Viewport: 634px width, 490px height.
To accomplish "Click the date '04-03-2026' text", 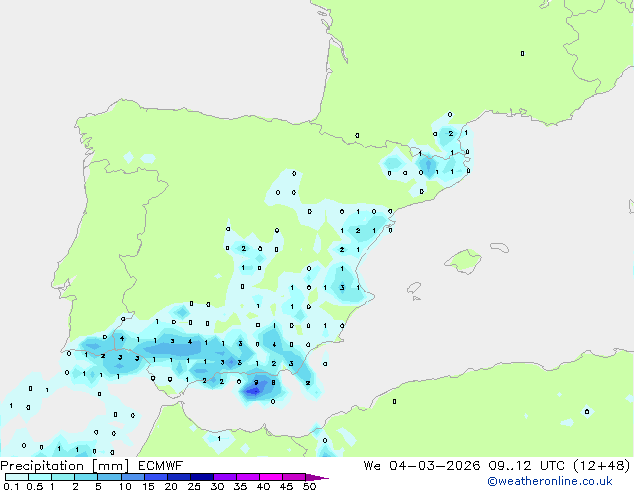I will (x=435, y=466).
